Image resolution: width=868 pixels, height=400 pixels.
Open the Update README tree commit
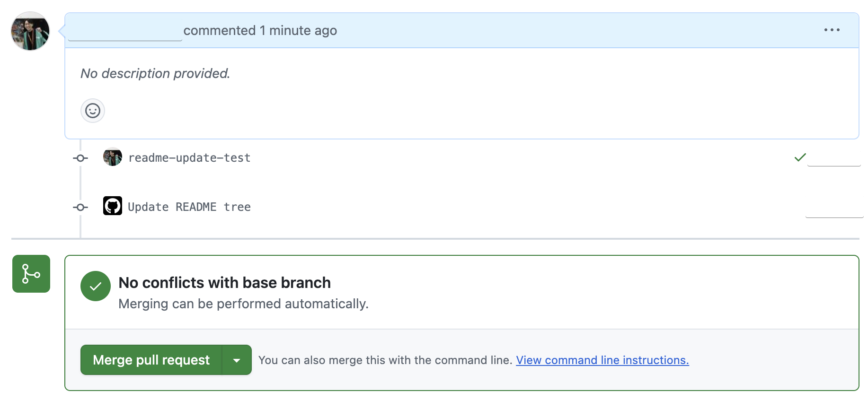click(189, 207)
